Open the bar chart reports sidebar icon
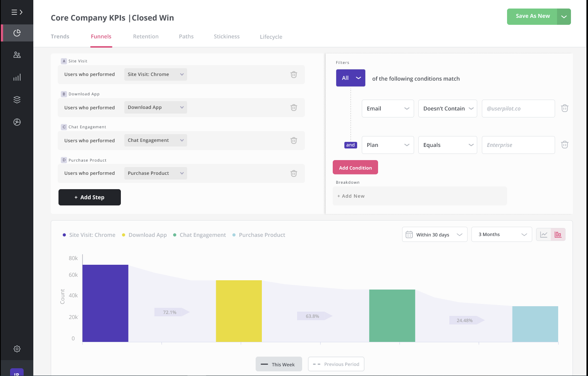The image size is (588, 376). click(17, 77)
